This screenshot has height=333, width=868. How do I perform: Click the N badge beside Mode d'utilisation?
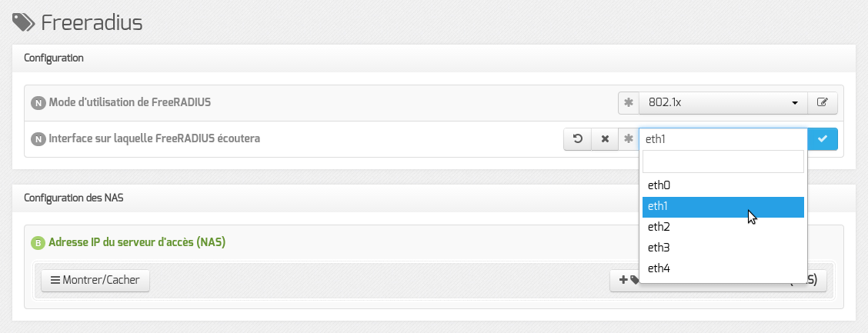tap(38, 103)
